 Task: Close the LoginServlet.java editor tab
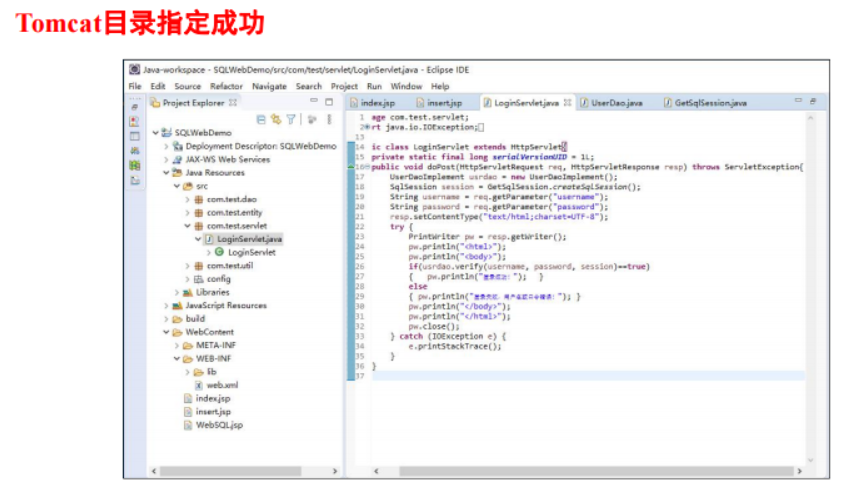pos(567,102)
